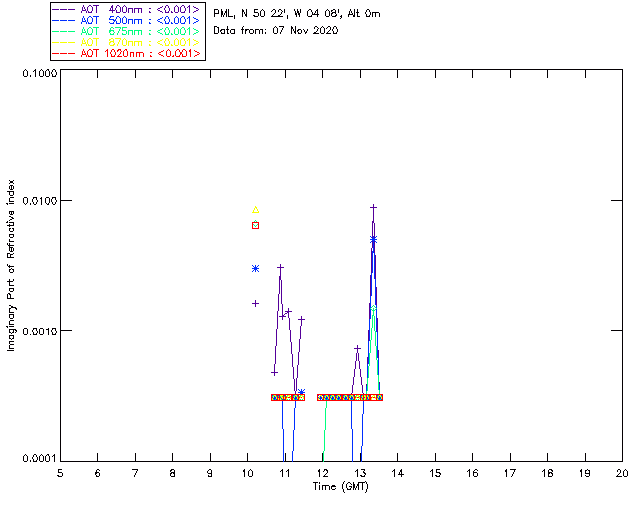Click the purple plus marker directly below the isolated blue asterisk

tap(256, 303)
